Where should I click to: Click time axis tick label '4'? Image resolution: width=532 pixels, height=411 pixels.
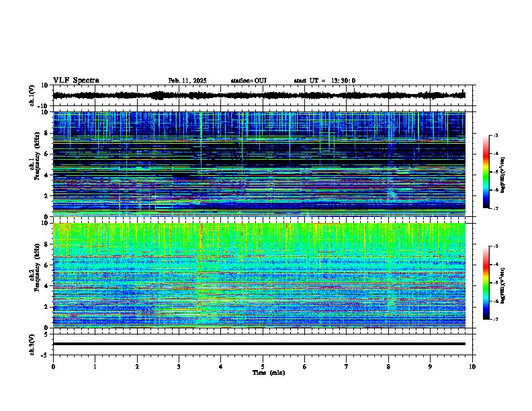point(221,367)
